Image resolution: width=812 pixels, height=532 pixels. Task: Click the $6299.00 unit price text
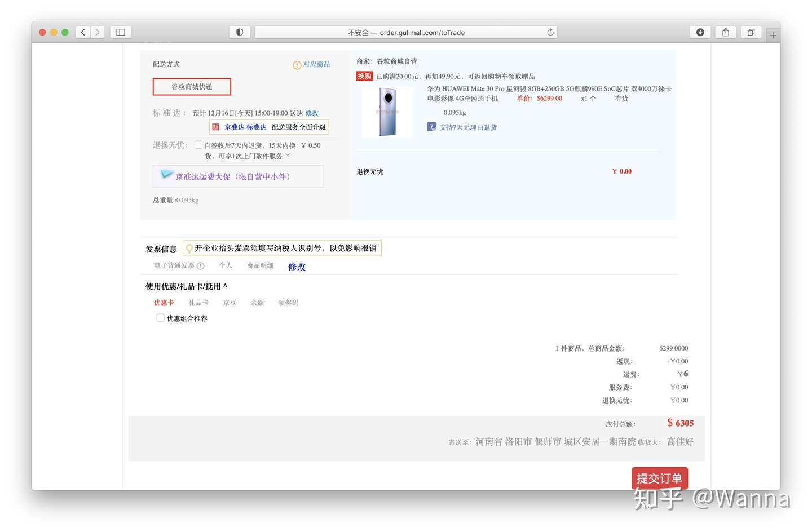pos(549,98)
